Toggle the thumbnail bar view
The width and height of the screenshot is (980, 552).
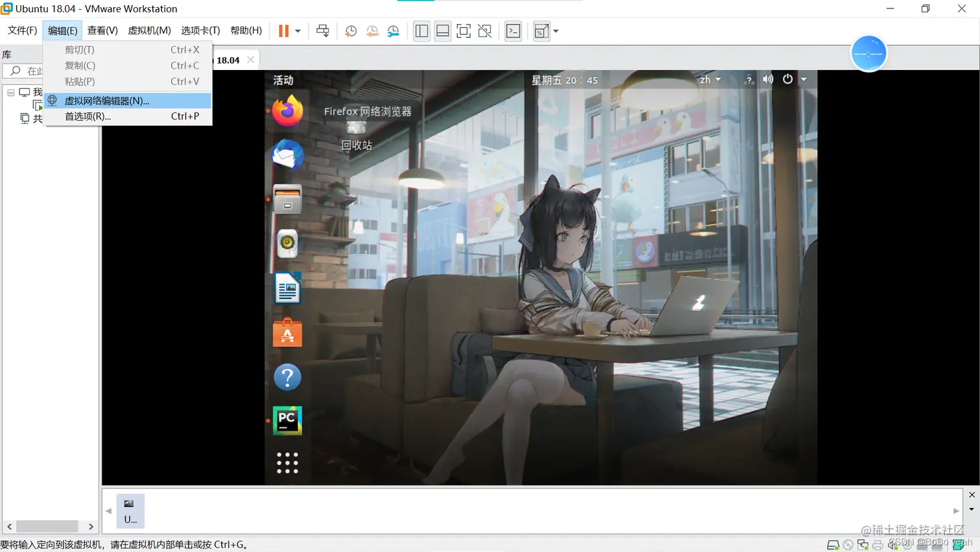click(443, 30)
